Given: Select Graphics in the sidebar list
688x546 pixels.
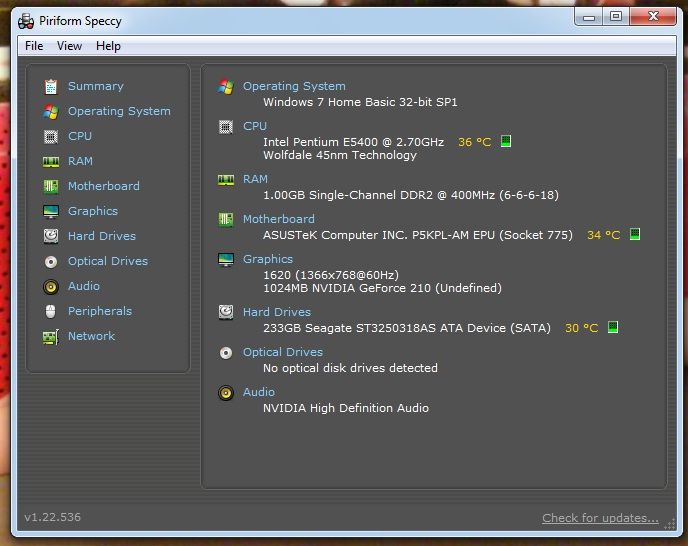Looking at the screenshot, I should pyautogui.click(x=92, y=211).
